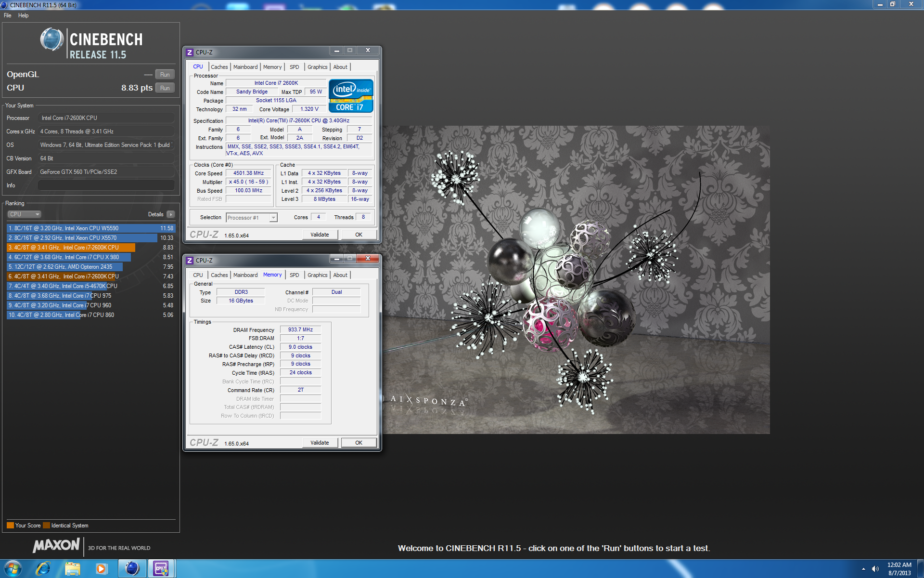924x578 pixels.
Task: Select the Intel Core i7 CPU 975 ranking row
Action: pos(91,296)
